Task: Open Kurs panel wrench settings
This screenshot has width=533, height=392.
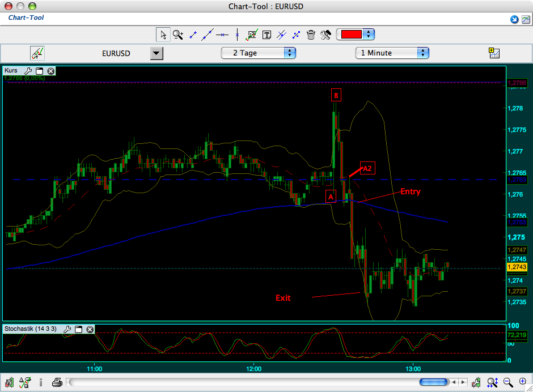Action: (x=28, y=71)
